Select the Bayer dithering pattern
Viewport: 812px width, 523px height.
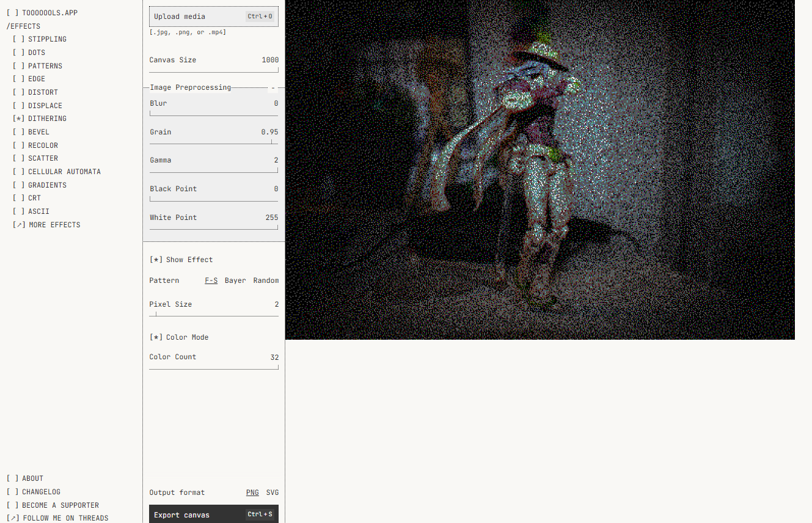click(235, 280)
